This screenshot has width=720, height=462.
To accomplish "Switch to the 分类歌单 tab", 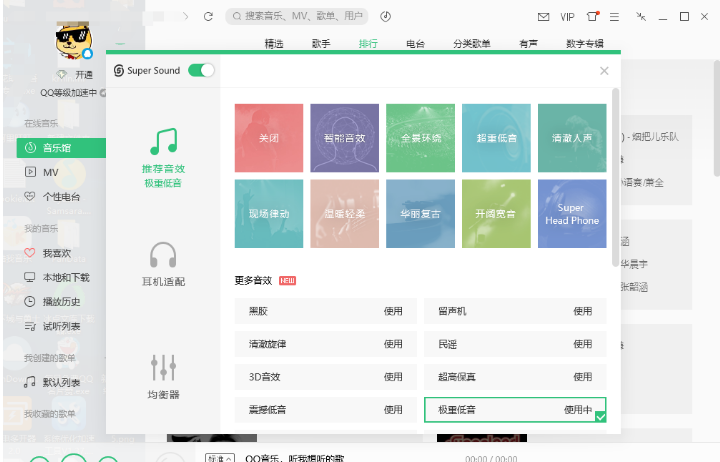I will pyautogui.click(x=472, y=44).
